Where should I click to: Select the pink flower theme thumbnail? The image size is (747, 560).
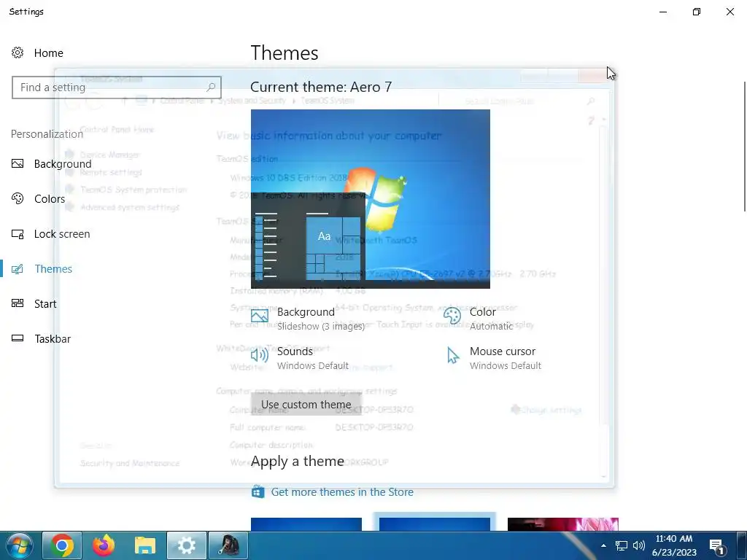pos(563,524)
